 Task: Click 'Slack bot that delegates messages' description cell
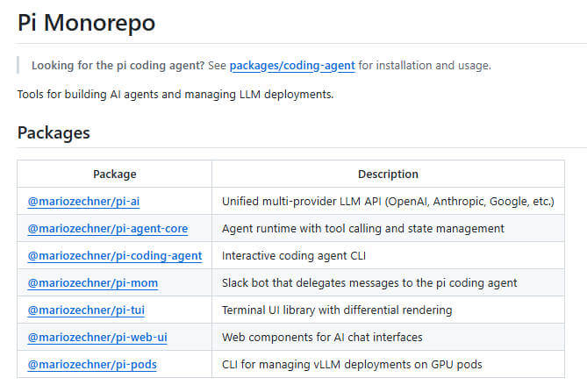click(388, 283)
